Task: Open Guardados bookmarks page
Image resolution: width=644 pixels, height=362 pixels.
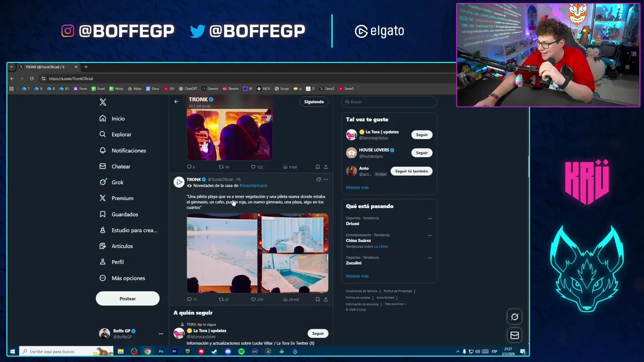Action: point(118,214)
